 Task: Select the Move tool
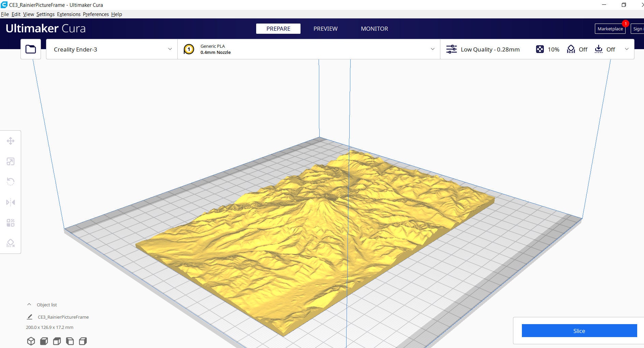11,141
